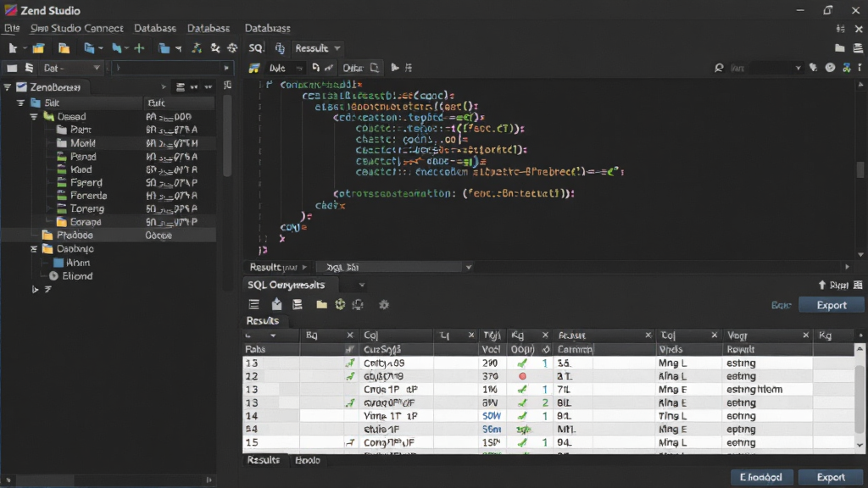Image resolution: width=868 pixels, height=488 pixels.
Task: Open the dropdown beside SQL Oenyresalts tab
Action: click(x=361, y=286)
